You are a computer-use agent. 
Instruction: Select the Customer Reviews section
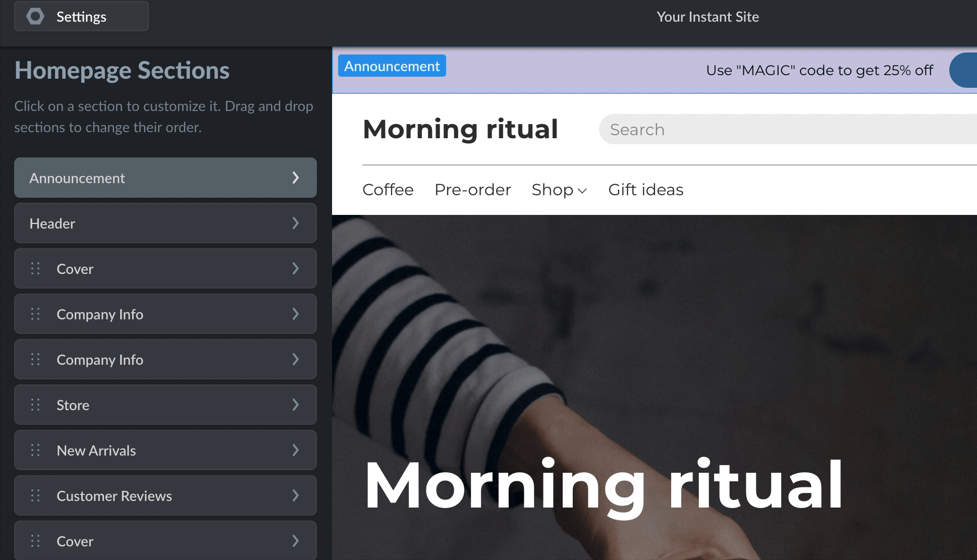(x=166, y=495)
